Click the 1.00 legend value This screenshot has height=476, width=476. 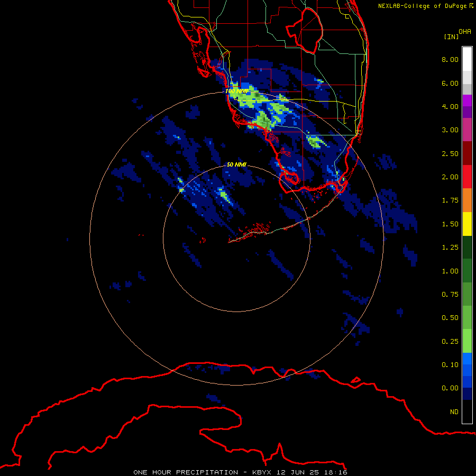click(450, 271)
